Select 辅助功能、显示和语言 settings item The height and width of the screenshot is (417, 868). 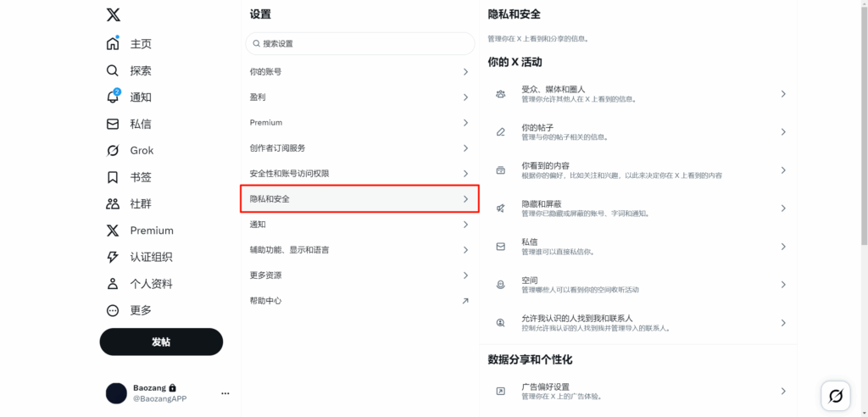point(360,250)
